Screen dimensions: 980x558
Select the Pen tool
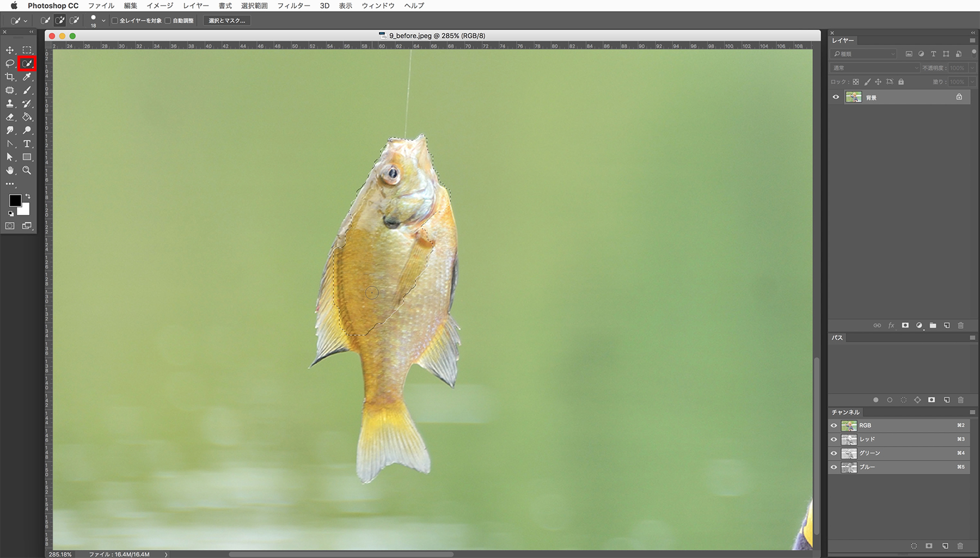tap(10, 144)
